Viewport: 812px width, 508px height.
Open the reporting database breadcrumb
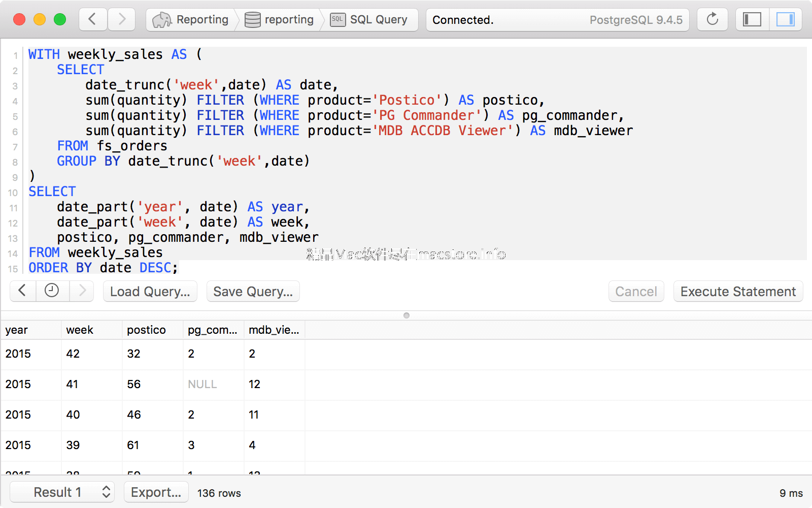click(279, 20)
